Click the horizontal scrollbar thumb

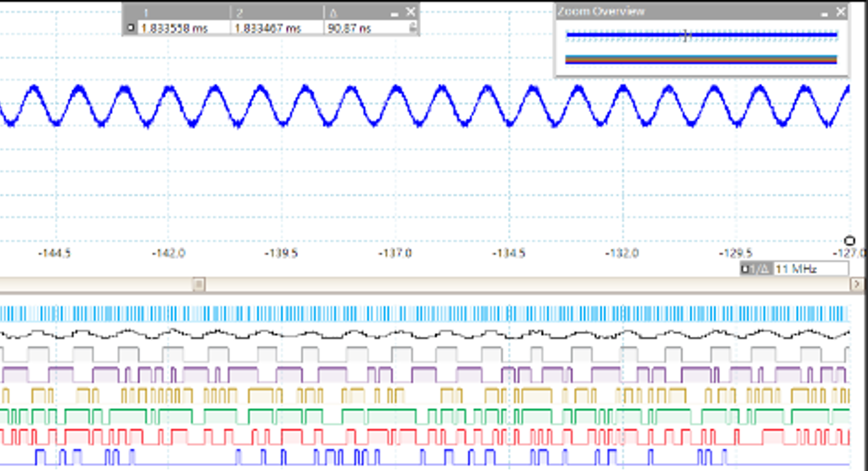point(199,284)
